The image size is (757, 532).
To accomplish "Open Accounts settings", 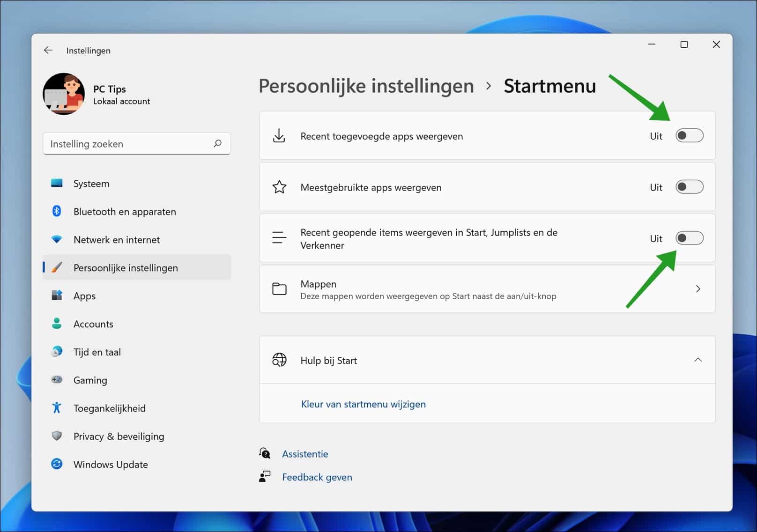I will point(136,324).
